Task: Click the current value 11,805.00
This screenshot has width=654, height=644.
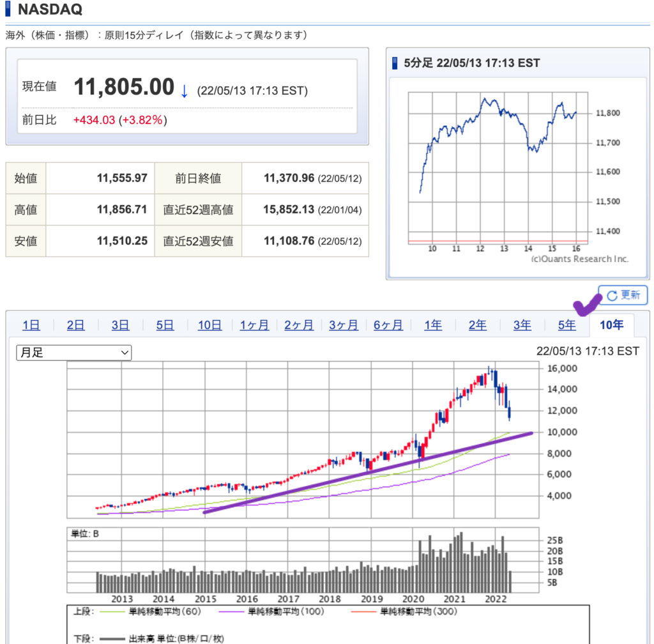Action: [124, 87]
